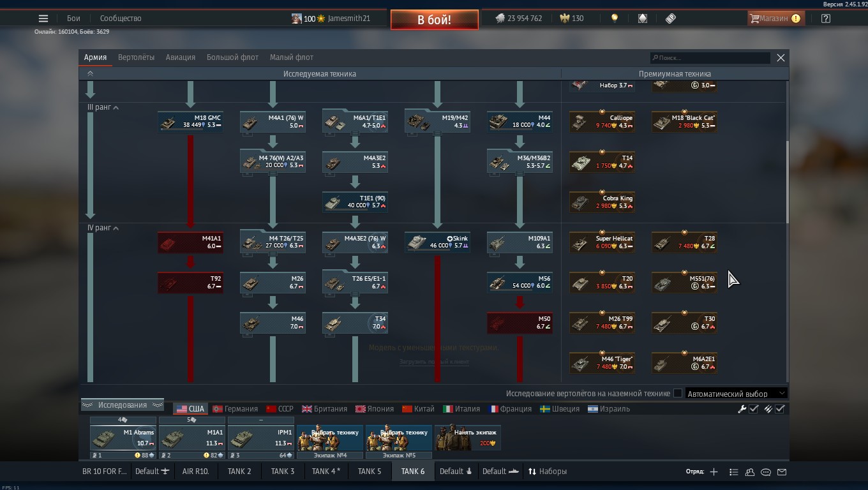Toggle the checkbox next to the triple-slash icon
Viewport: 868px width, 490px height.
780,409
